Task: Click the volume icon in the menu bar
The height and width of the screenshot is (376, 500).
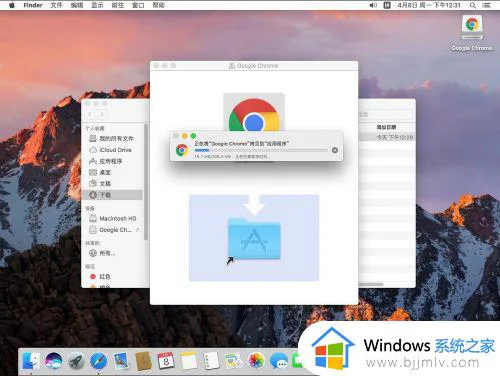Action: pos(373,5)
